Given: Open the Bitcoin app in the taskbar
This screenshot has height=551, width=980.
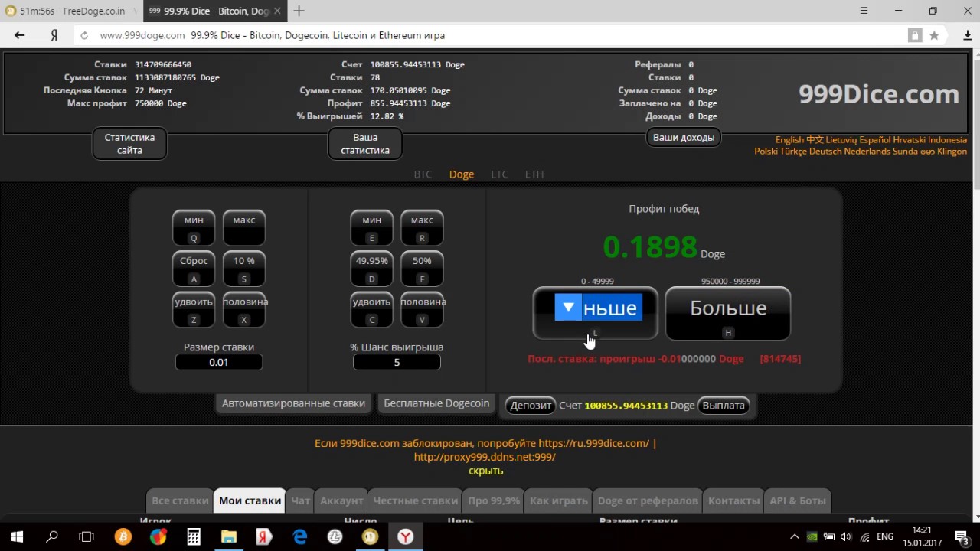Looking at the screenshot, I should (x=122, y=537).
